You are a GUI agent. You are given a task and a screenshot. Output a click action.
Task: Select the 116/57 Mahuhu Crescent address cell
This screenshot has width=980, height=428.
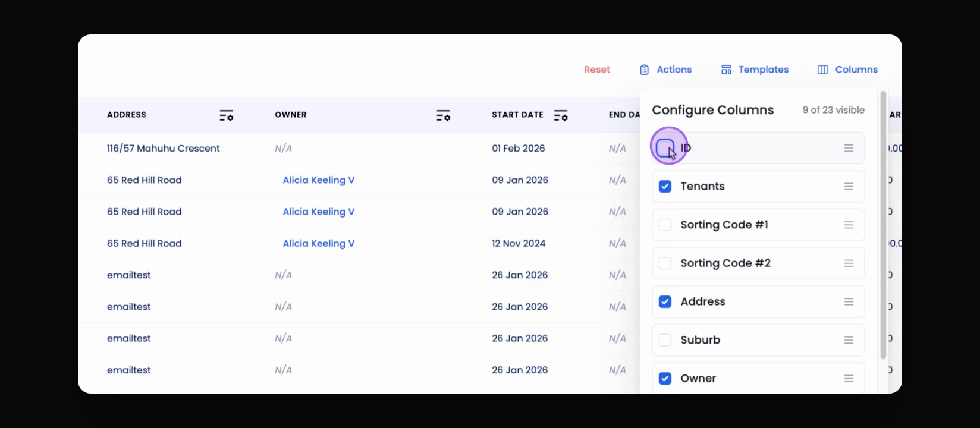coord(164,149)
